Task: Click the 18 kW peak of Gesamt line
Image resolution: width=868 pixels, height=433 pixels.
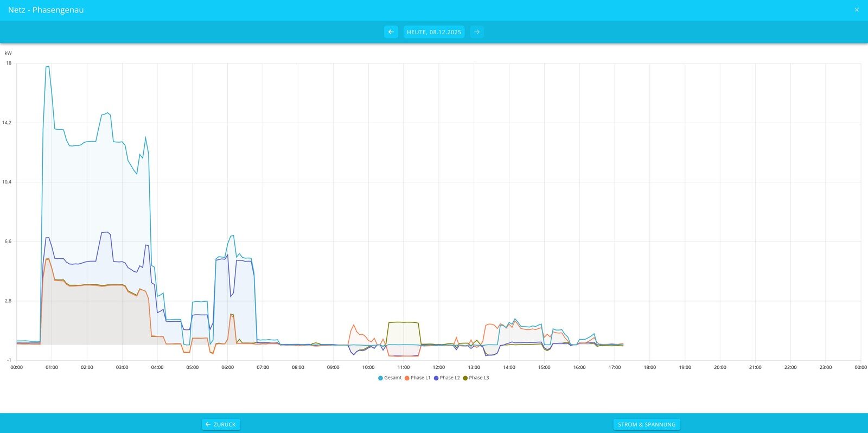Action: 48,67
